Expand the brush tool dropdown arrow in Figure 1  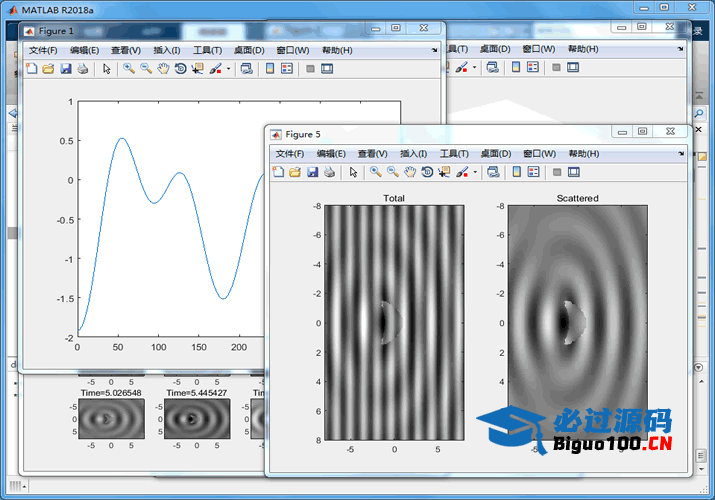click(x=228, y=69)
